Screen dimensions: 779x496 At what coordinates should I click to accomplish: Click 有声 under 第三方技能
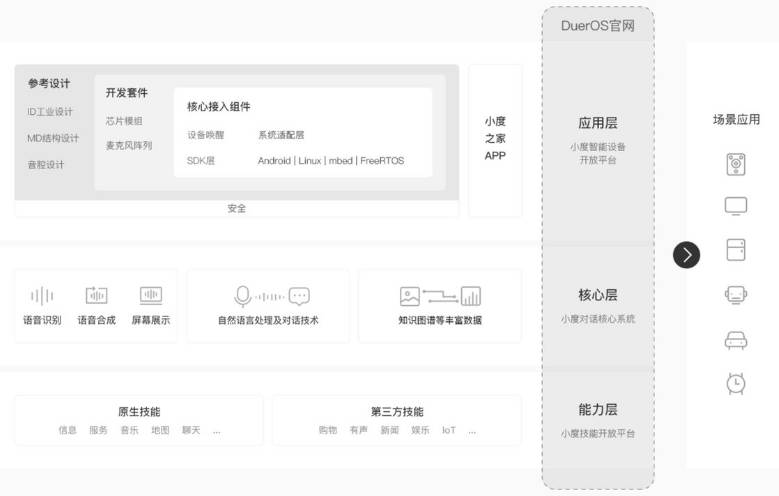pyautogui.click(x=359, y=430)
